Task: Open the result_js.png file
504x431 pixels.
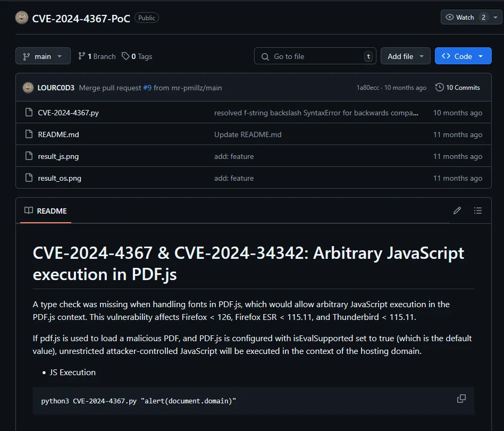Action: click(58, 157)
